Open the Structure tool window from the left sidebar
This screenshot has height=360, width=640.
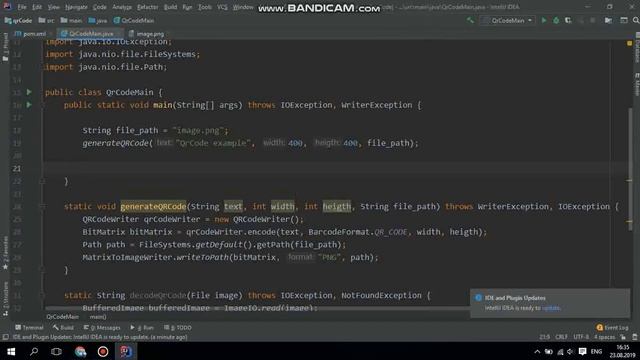5,299
